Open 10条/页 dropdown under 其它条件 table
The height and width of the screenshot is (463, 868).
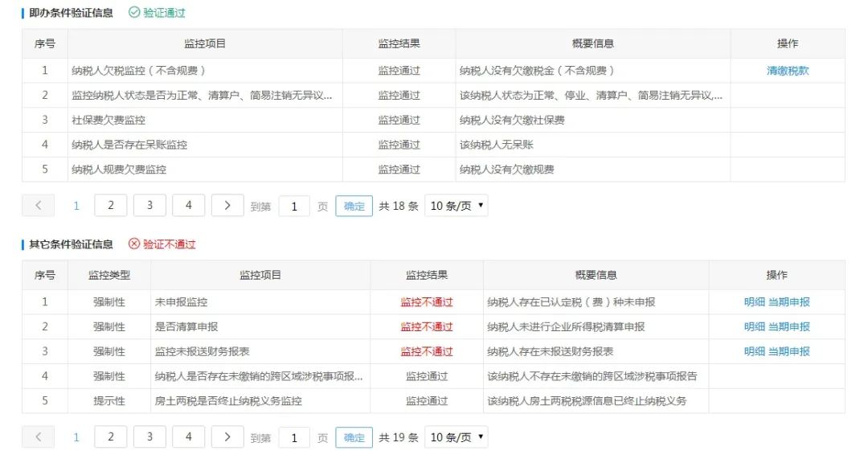coord(457,437)
